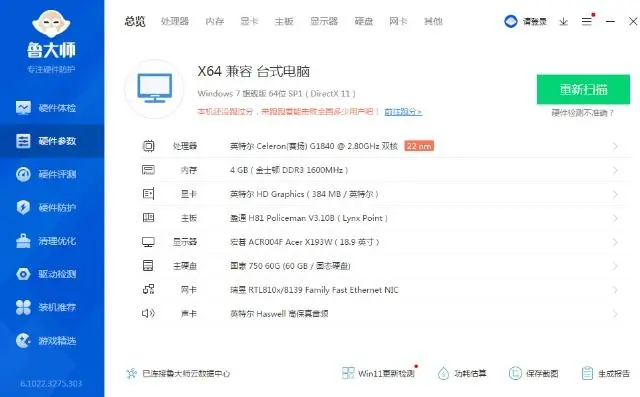Click Acer X193W monitor text

[304, 242]
